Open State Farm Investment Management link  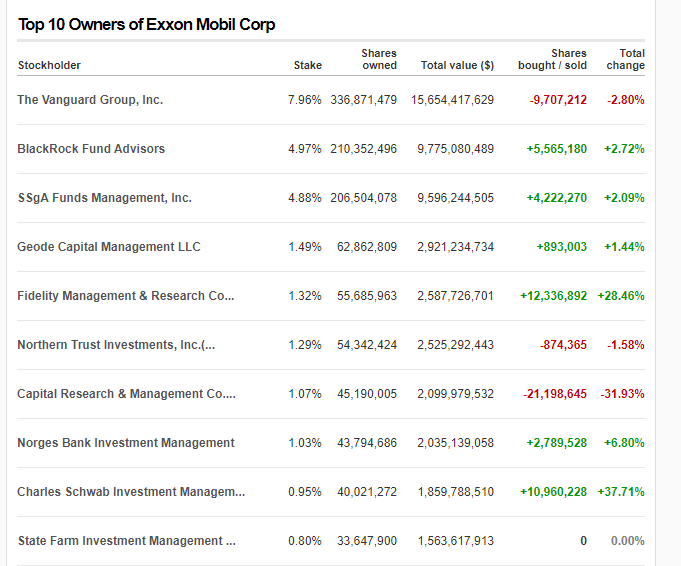(126, 541)
